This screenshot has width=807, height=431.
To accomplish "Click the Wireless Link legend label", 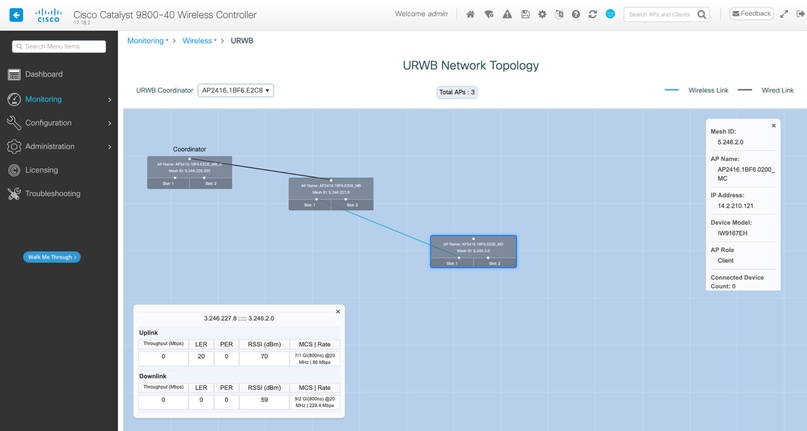I will click(x=708, y=90).
